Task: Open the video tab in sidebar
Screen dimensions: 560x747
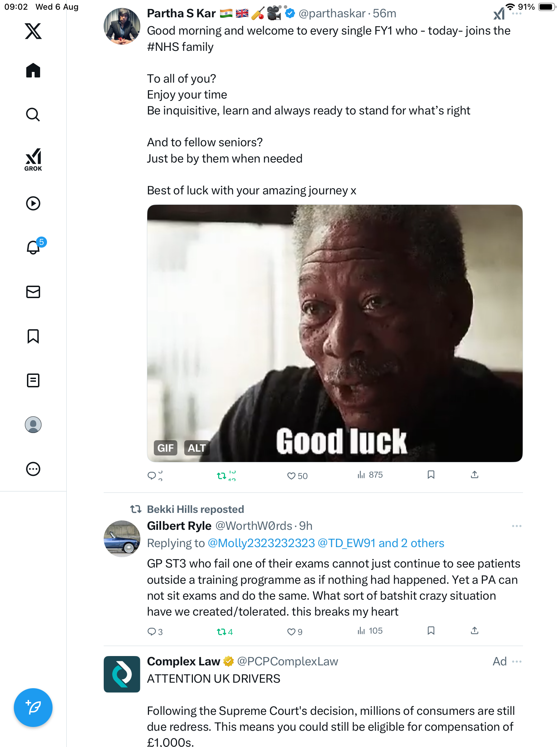Action: pos(33,203)
